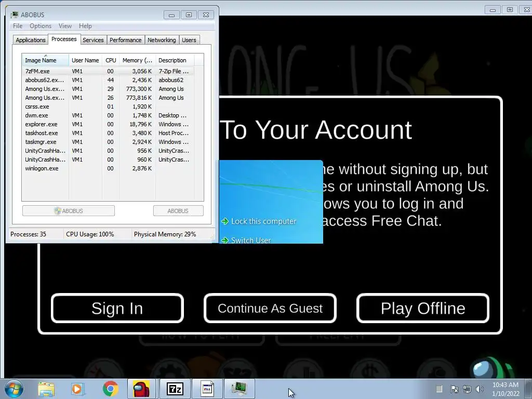The height and width of the screenshot is (399, 532).
Task: Open the File menu in ABOBUS window
Action: tap(18, 26)
